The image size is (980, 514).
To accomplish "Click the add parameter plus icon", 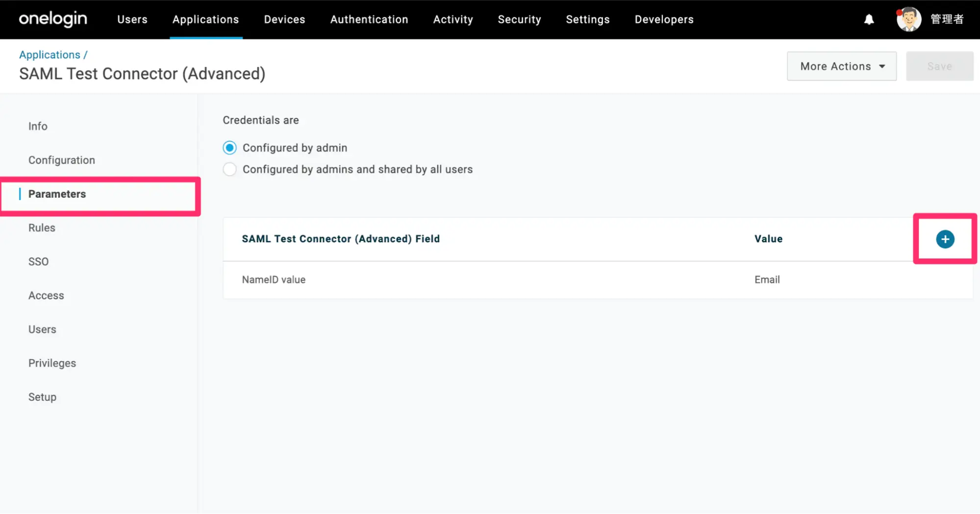I will click(x=945, y=239).
